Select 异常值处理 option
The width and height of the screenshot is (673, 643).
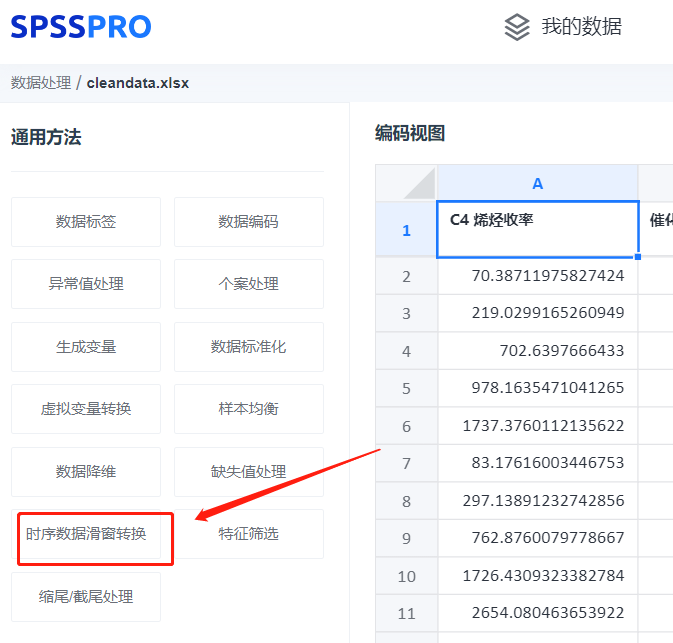(x=86, y=284)
